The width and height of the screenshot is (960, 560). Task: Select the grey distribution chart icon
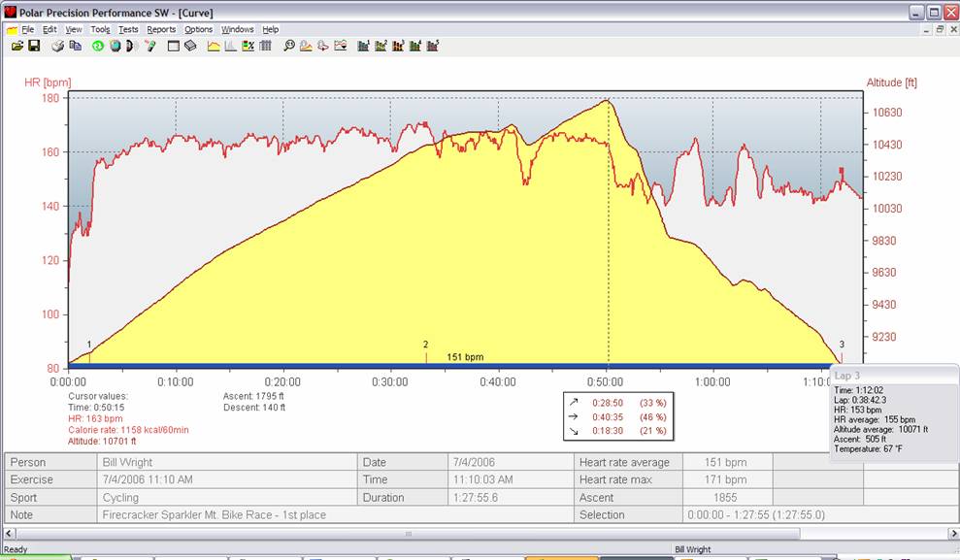tap(231, 46)
